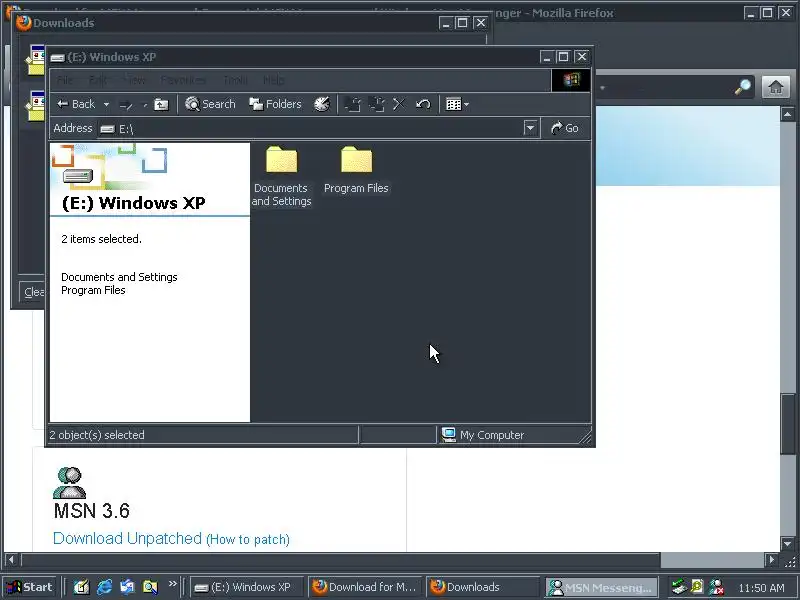Click 'My Computer' in Explorer status bar

(492, 435)
